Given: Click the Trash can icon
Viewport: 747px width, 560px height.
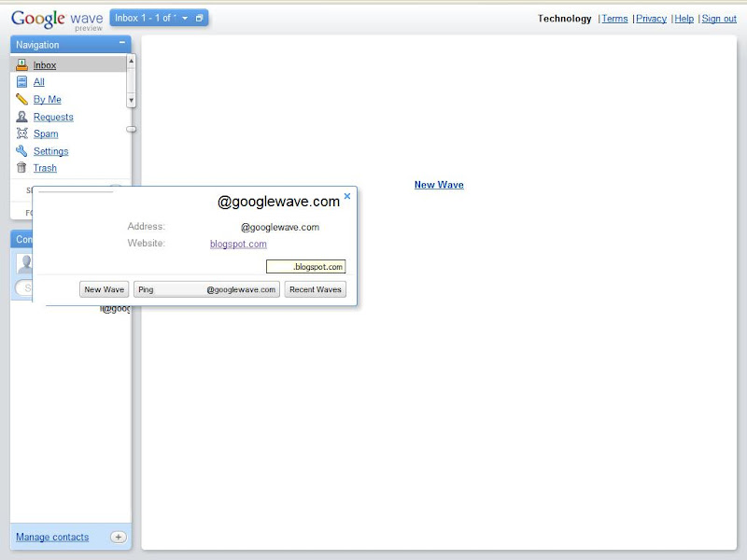Looking at the screenshot, I should (x=21, y=168).
